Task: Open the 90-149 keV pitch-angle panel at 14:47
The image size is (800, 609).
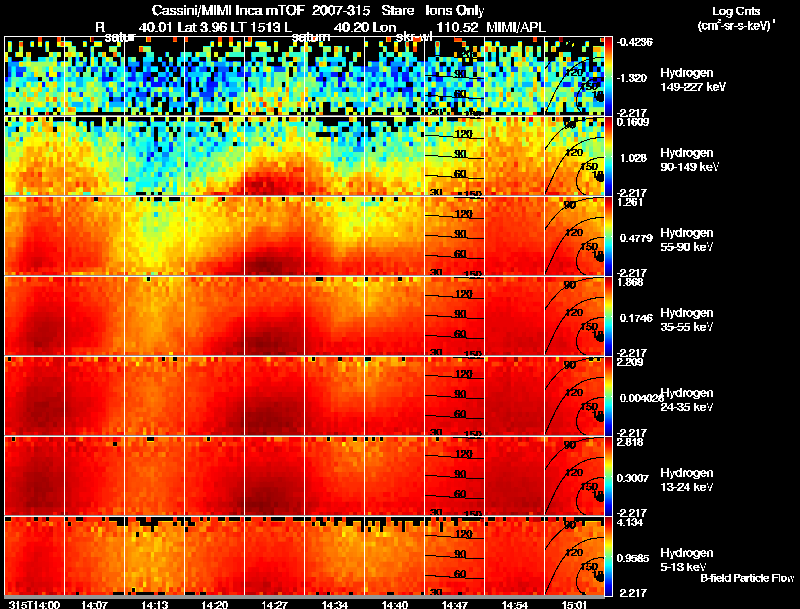Action: 455,156
